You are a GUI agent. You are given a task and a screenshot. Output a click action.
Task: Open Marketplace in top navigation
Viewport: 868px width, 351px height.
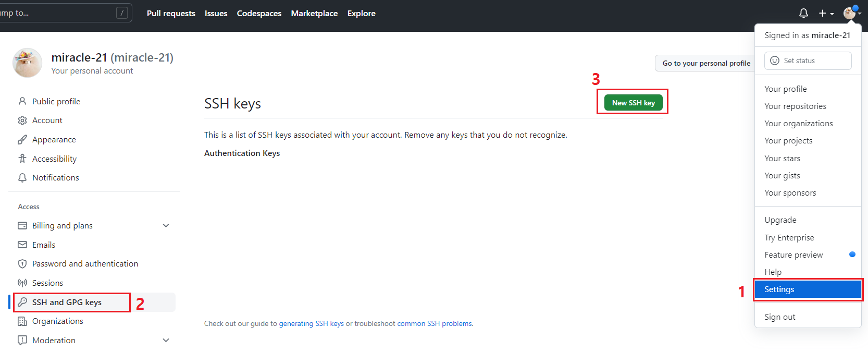(x=314, y=14)
